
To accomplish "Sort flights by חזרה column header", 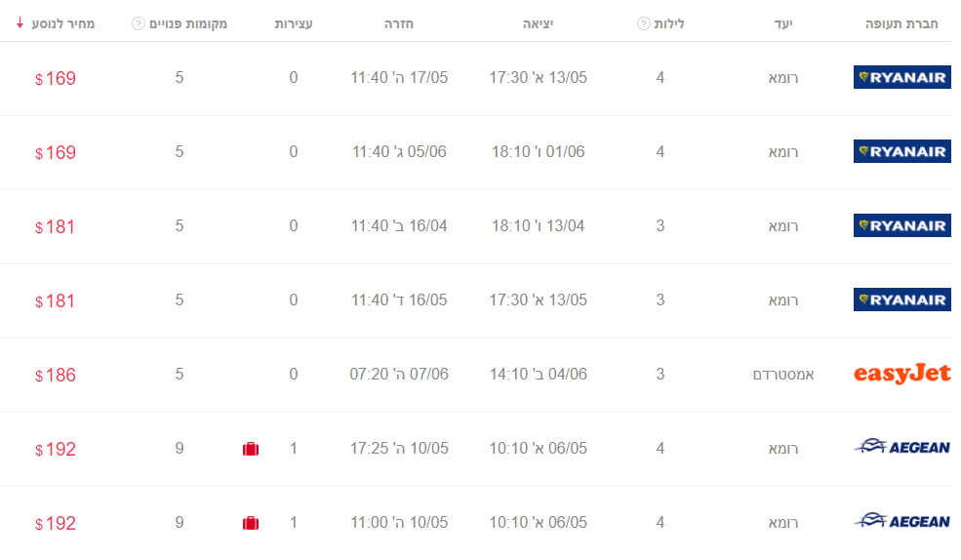I will click(x=399, y=23).
